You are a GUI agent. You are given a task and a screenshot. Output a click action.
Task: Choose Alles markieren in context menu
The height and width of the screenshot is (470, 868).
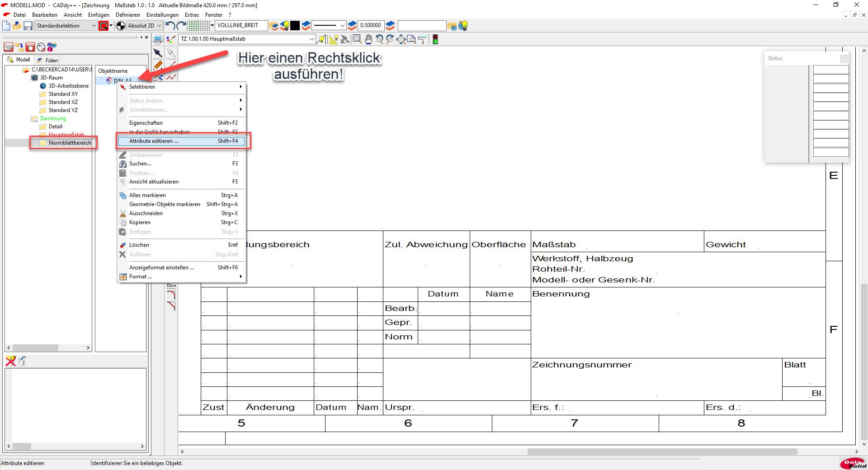[181, 195]
